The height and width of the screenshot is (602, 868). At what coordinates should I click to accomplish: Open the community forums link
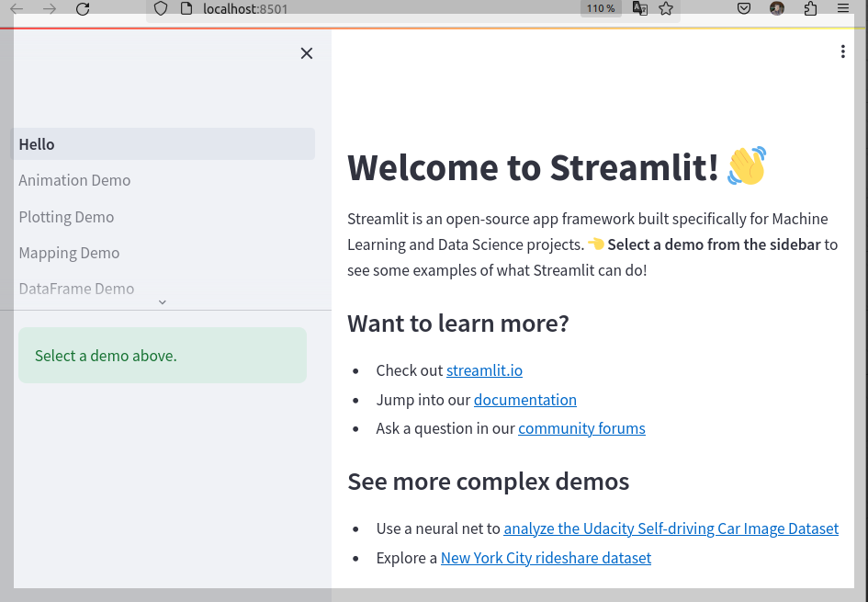[x=581, y=428]
